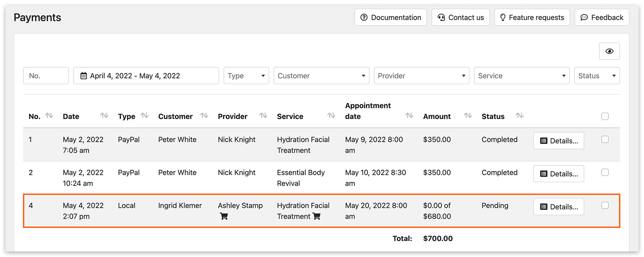Click the Contact us button
The width and height of the screenshot is (644, 257).
coord(461,17)
